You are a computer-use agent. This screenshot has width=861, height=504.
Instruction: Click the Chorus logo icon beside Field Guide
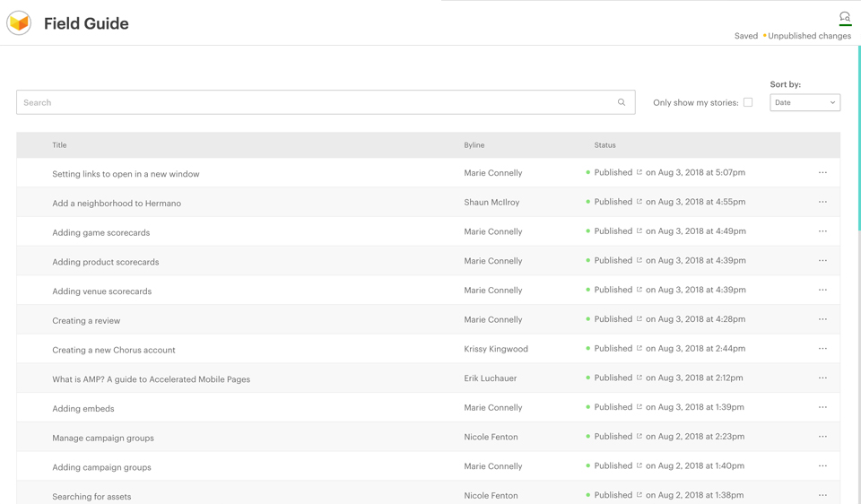click(19, 23)
